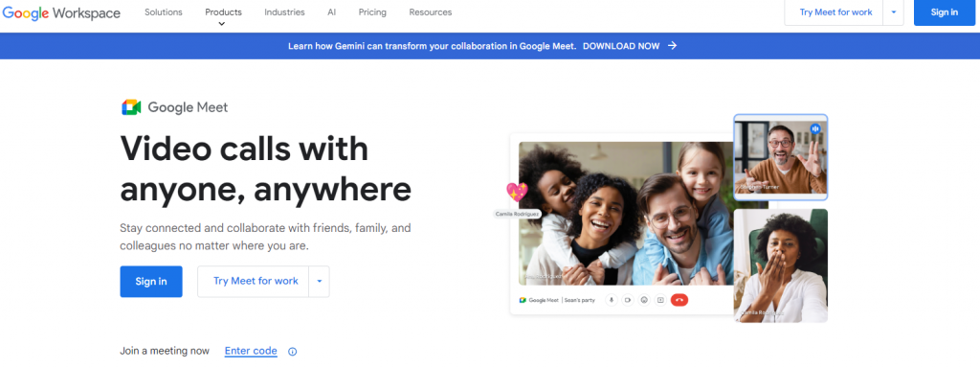
Task: Click the waving man with glasses video tile
Action: pos(781,157)
